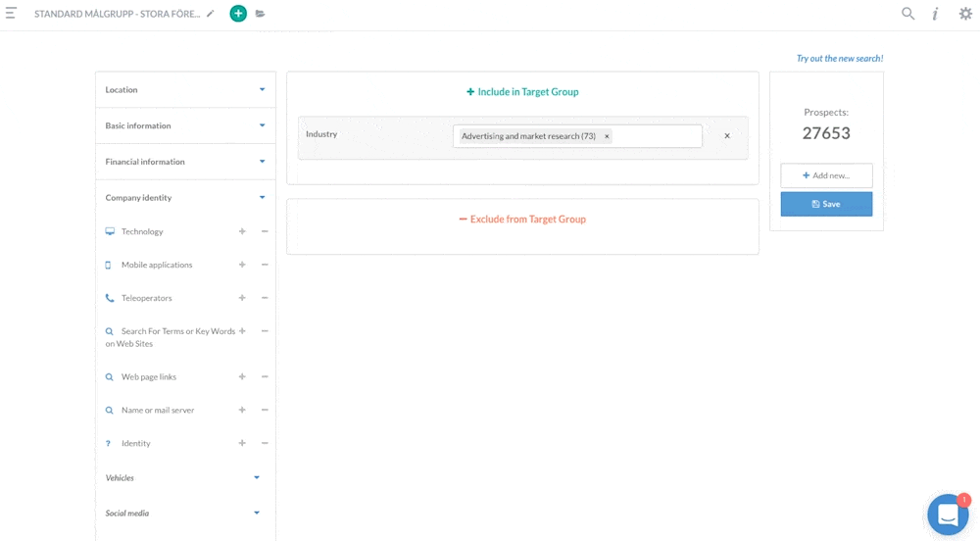The image size is (980, 541).
Task: Expand the Financial information section
Action: [x=184, y=162]
